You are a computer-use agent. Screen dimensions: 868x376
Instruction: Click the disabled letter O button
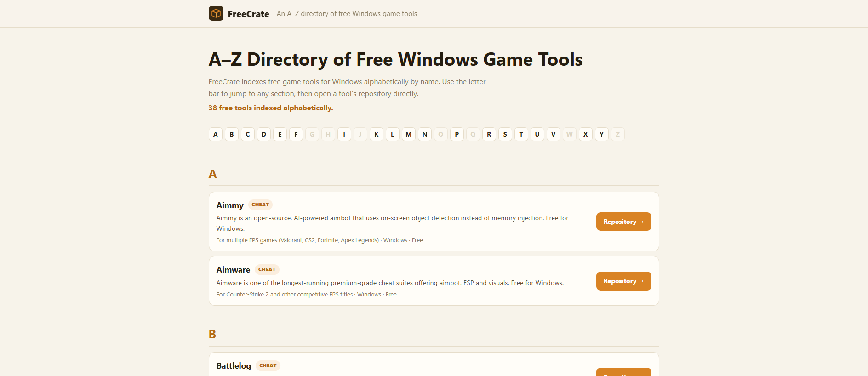441,134
